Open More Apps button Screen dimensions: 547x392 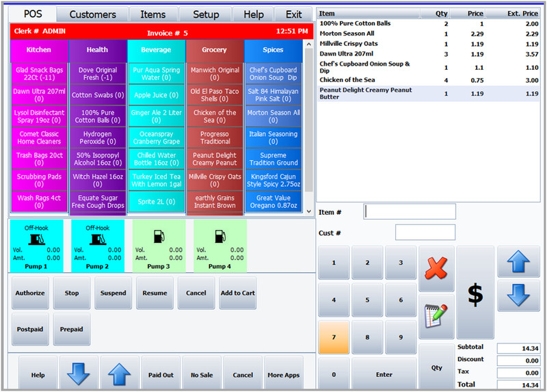point(284,374)
